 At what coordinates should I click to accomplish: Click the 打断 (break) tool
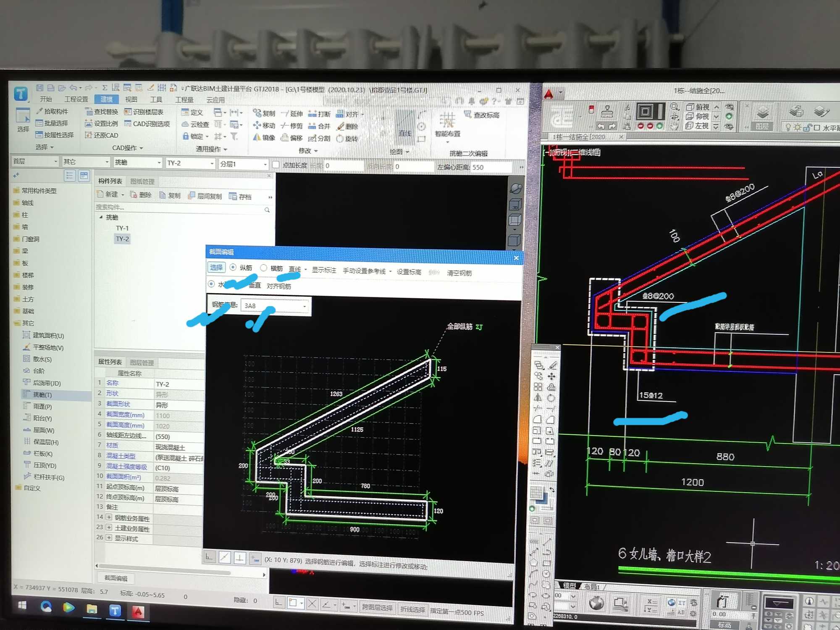click(319, 114)
